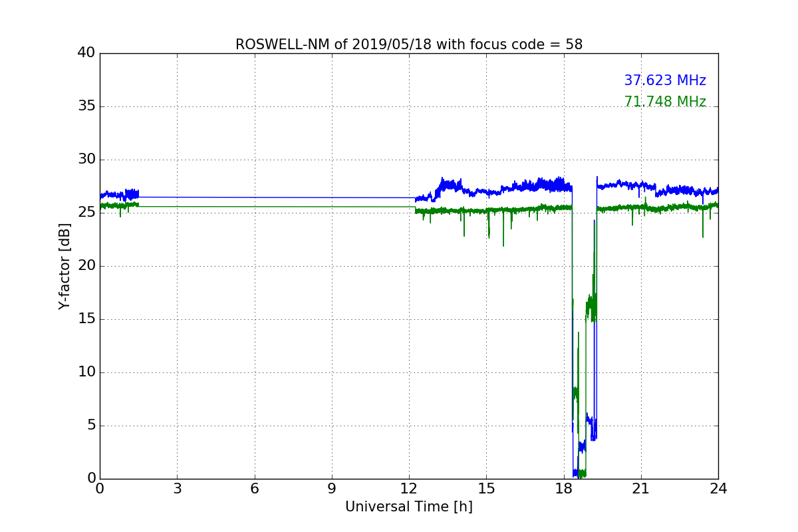
Task: Click the y-axis tick label 40
Action: (86, 53)
